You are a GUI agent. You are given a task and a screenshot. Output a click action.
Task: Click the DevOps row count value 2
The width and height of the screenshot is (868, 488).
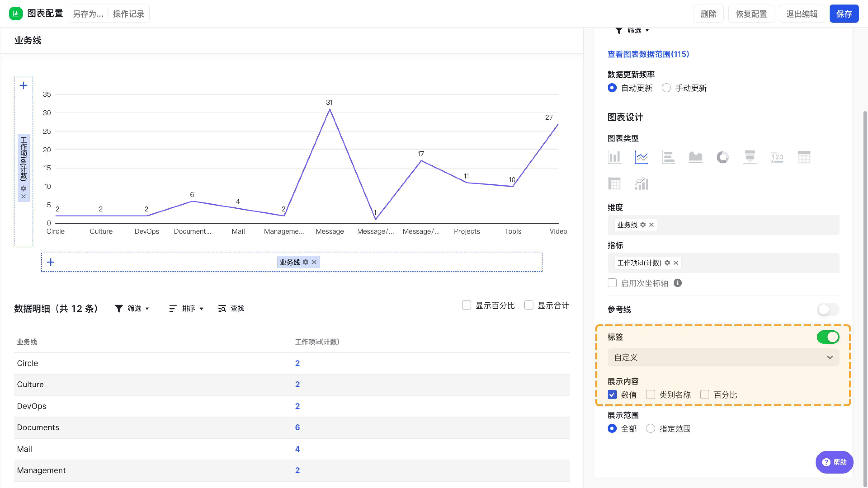pos(297,406)
